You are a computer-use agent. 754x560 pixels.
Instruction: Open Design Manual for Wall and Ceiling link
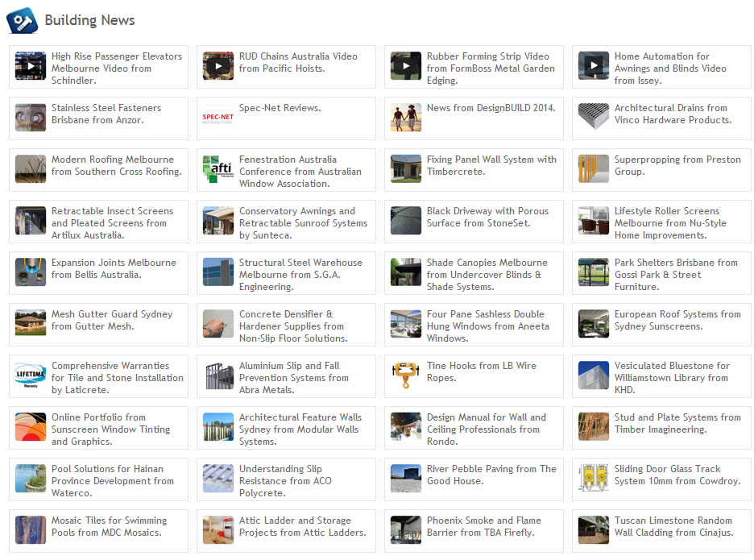(487, 429)
